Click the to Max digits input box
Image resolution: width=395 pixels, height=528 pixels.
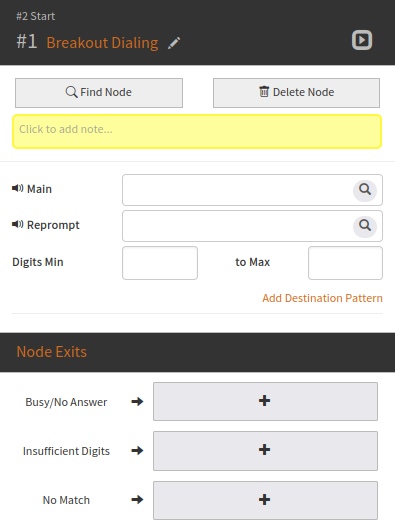point(345,263)
